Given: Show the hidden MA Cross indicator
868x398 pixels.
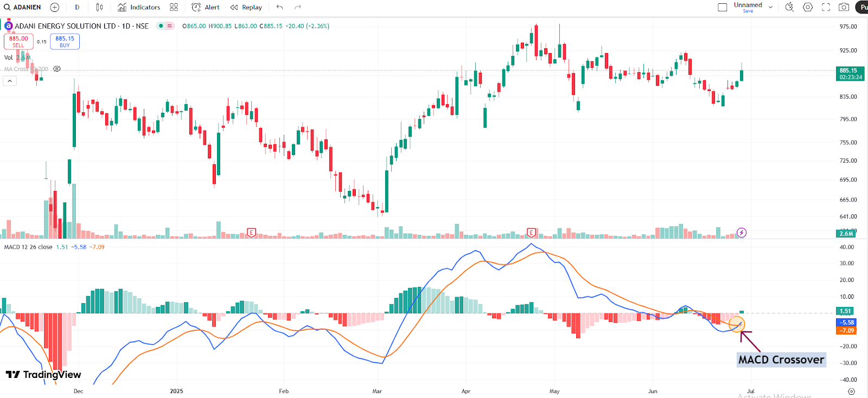Looking at the screenshot, I should pyautogui.click(x=57, y=69).
